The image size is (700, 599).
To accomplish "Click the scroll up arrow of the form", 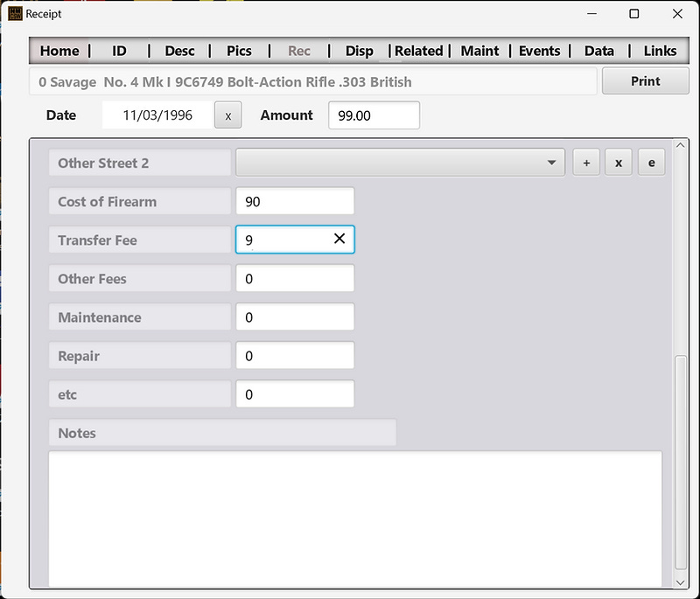I will pyautogui.click(x=681, y=145).
